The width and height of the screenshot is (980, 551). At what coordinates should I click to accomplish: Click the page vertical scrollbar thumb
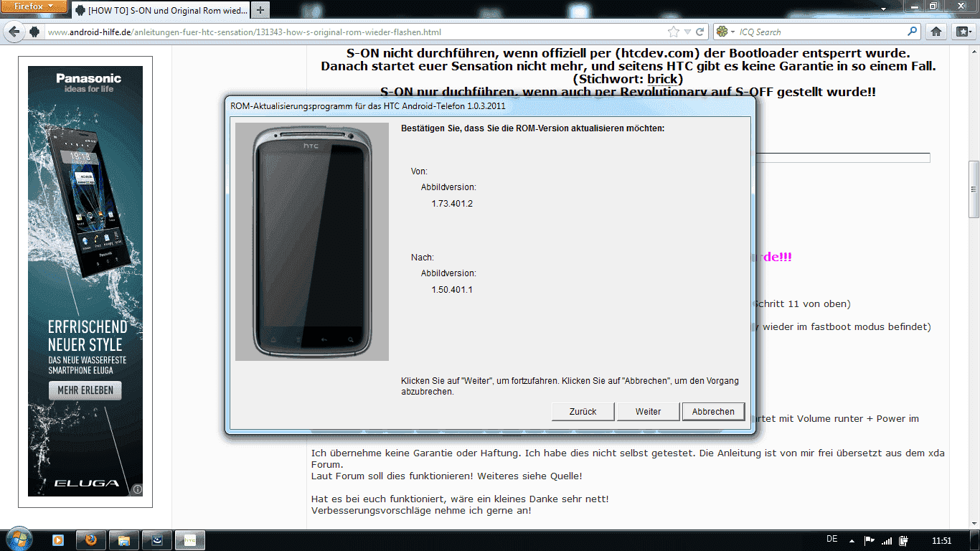974,189
